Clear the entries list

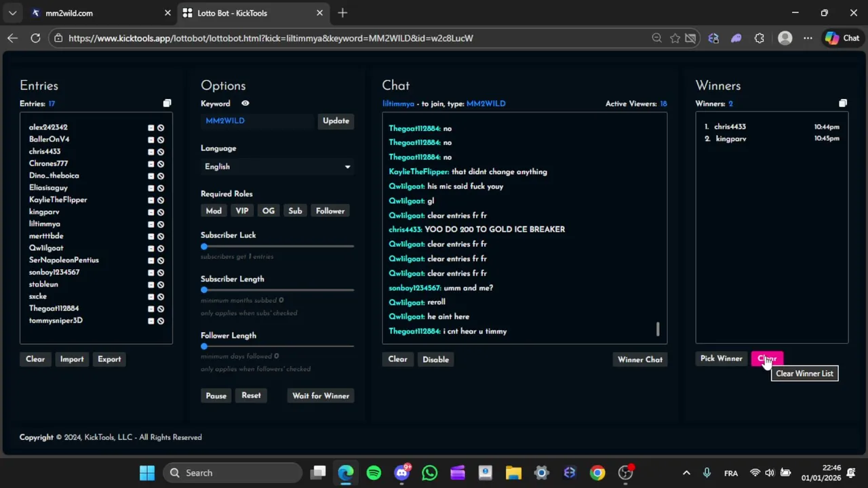point(35,359)
